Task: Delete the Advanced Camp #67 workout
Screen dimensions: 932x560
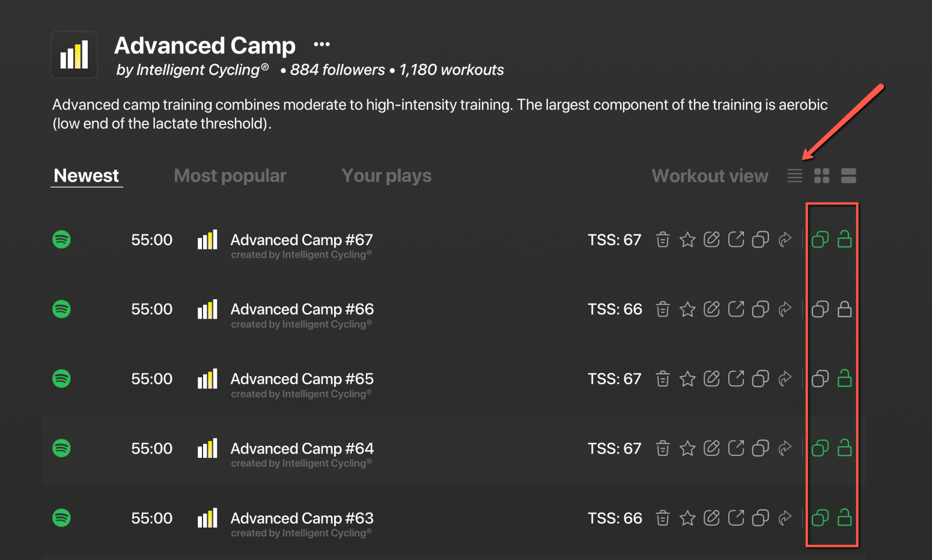Action: 663,240
